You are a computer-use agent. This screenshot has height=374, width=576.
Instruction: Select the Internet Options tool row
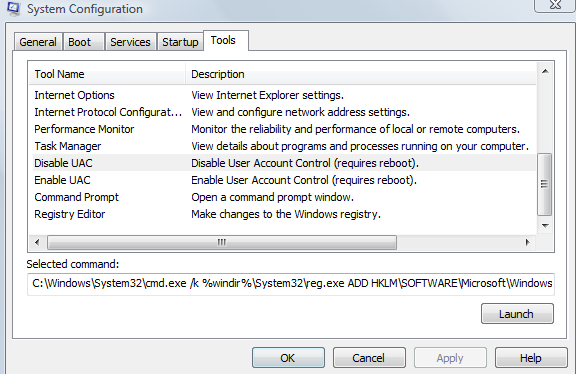point(283,95)
